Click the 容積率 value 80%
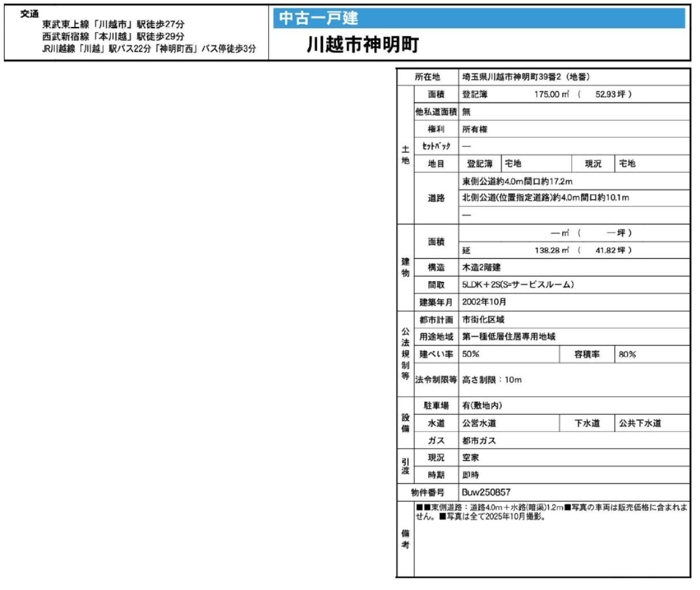 click(x=627, y=354)
